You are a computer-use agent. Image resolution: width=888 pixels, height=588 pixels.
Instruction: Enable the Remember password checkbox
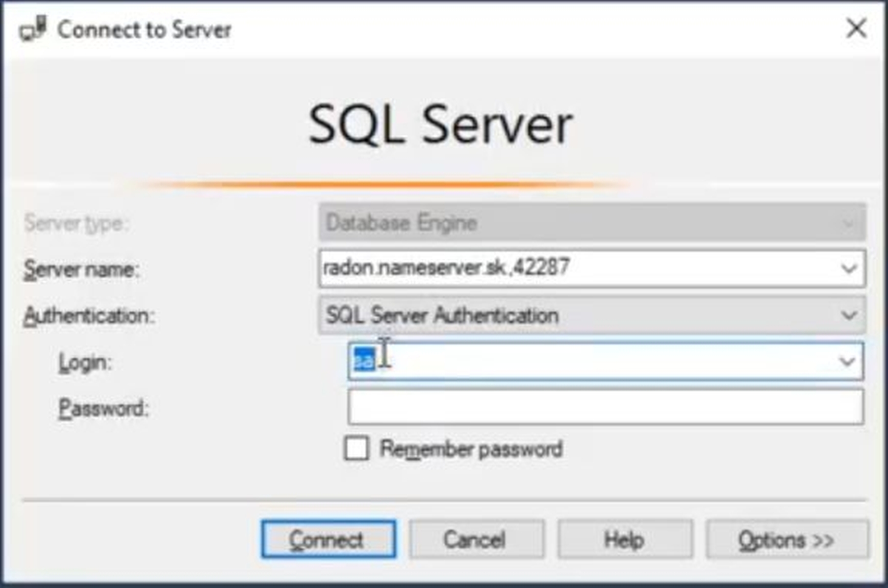tap(356, 448)
